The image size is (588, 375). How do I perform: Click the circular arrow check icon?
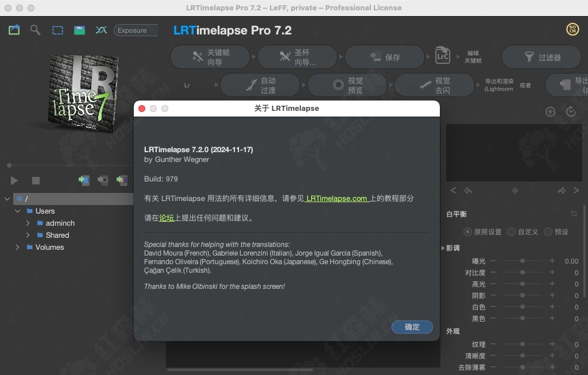571,111
